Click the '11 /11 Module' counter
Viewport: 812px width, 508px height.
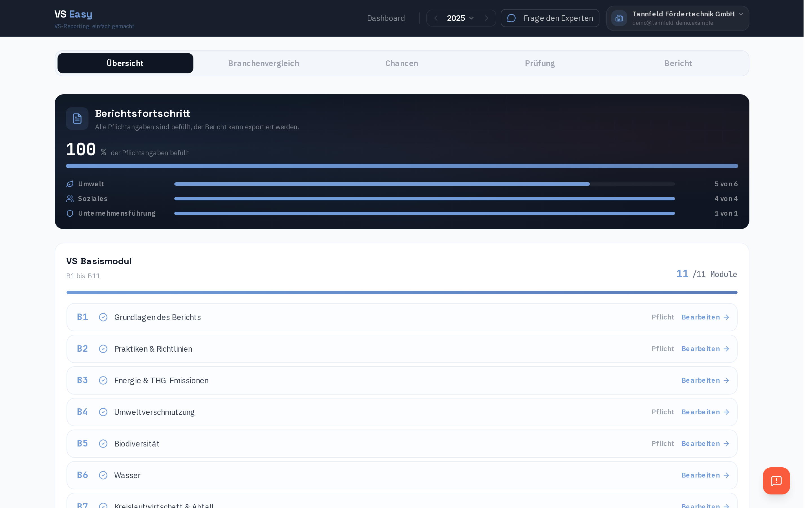[x=707, y=274]
